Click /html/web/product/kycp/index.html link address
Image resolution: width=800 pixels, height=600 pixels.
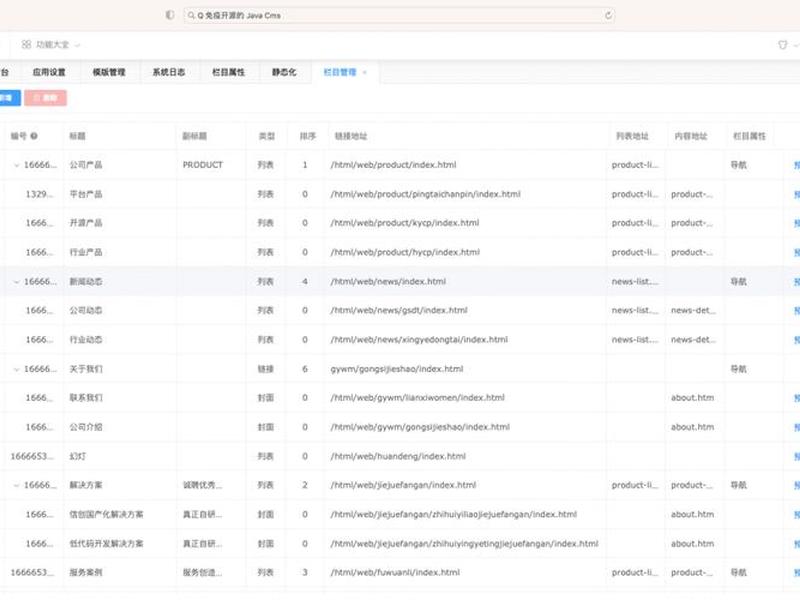[405, 223]
